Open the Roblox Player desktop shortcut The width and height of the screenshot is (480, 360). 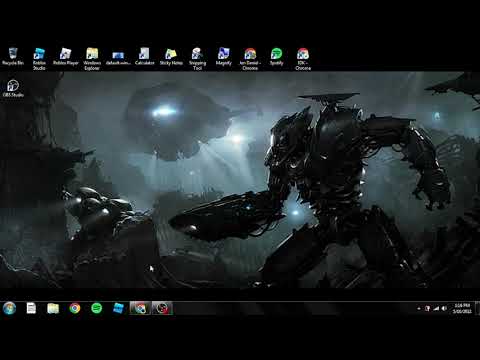pos(66,56)
